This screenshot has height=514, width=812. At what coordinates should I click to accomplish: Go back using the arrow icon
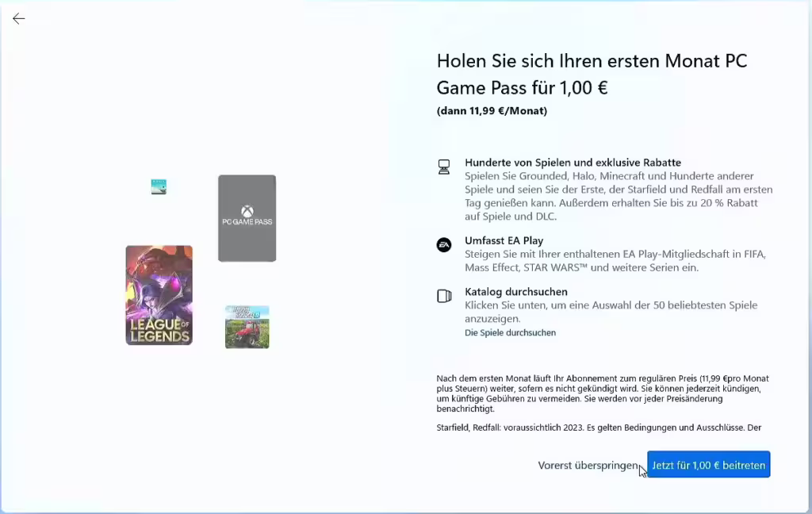pos(19,19)
